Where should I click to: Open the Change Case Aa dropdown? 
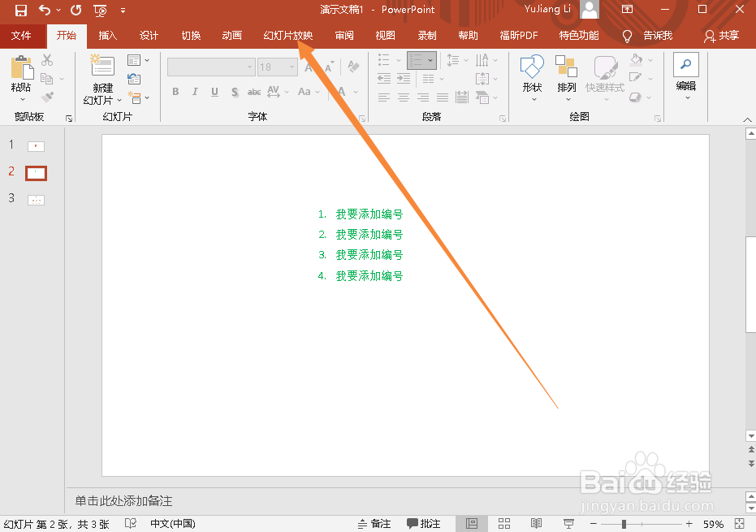309,92
